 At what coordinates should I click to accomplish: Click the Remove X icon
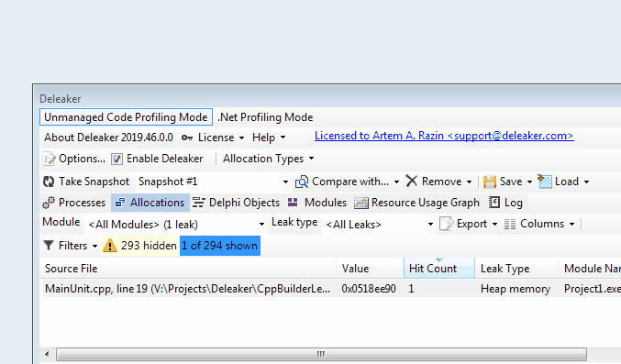tap(412, 181)
